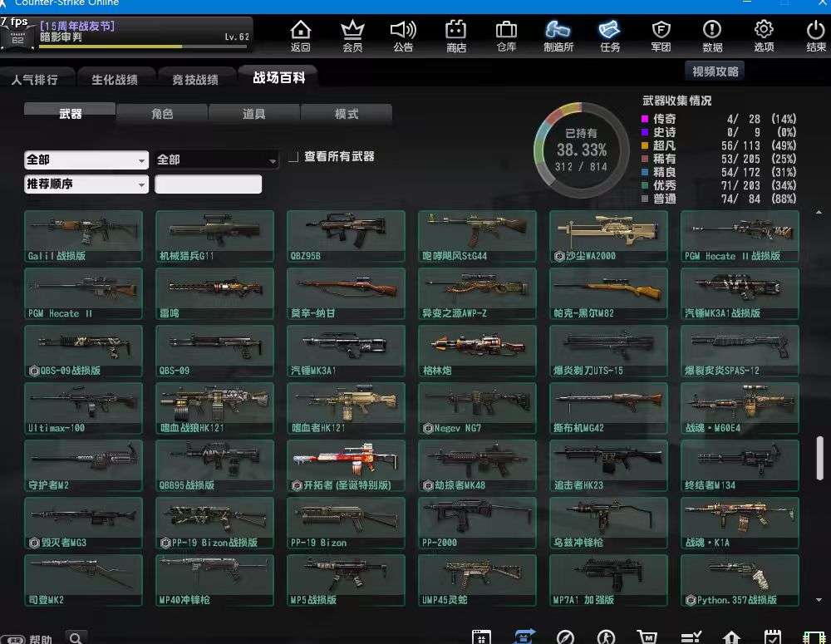
Task: Click the green film strip icon
Action: pyautogui.click(x=814, y=637)
